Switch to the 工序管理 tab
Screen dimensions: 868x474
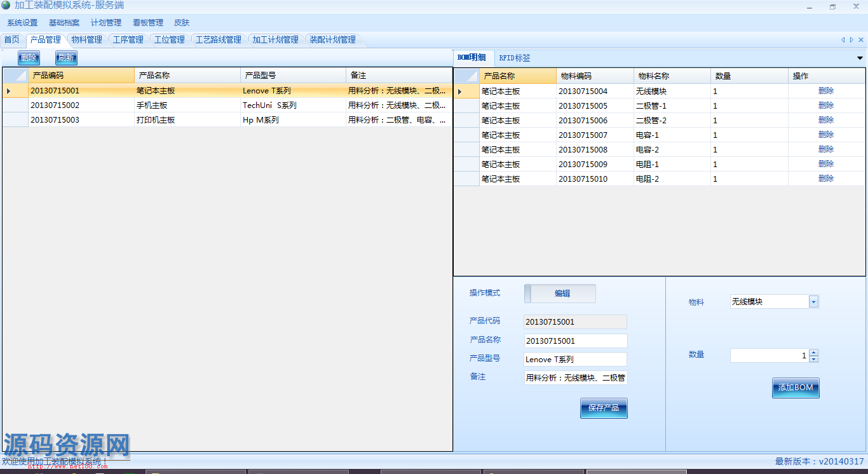(x=128, y=39)
